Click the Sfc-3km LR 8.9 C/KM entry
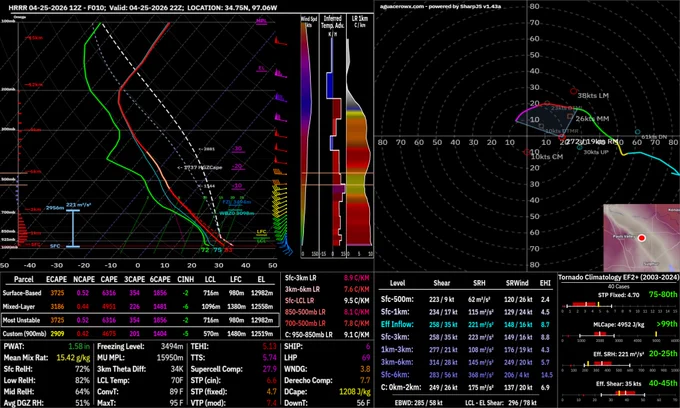The height and width of the screenshot is (408, 680). coord(327,278)
